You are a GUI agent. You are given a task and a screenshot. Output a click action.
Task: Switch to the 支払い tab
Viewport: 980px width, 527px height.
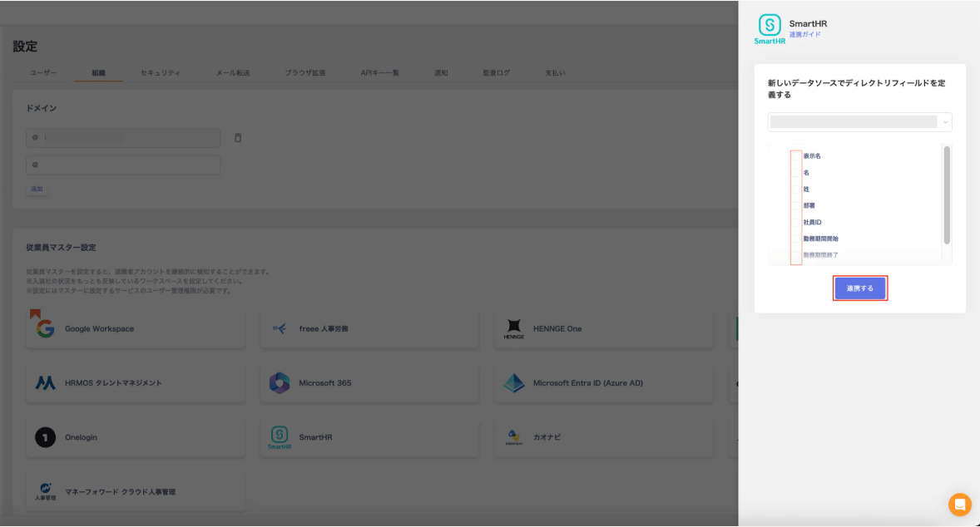coord(555,73)
